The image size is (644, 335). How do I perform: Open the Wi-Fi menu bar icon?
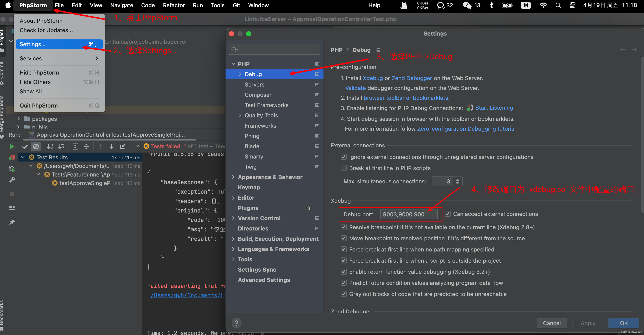coord(543,5)
